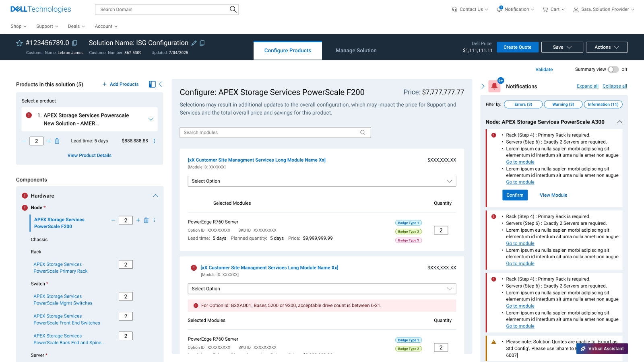Switch to the Manage Solution tab
Image resolution: width=644 pixels, height=362 pixels.
[356, 51]
